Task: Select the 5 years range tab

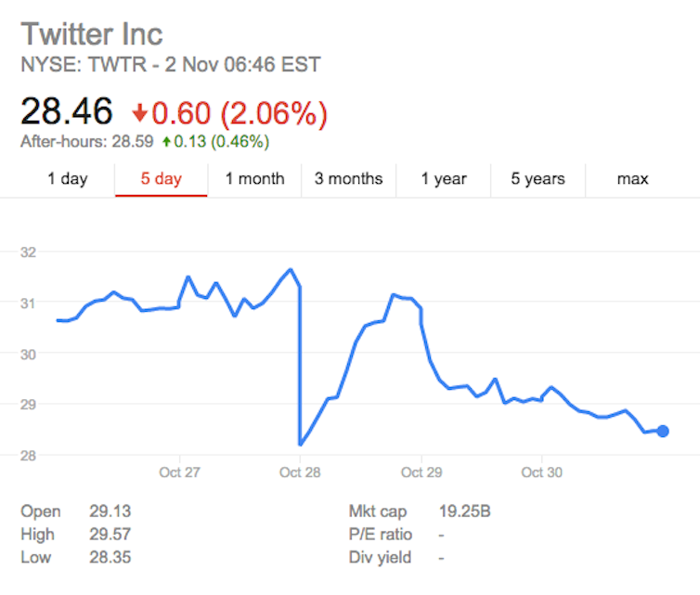Action: [537, 179]
